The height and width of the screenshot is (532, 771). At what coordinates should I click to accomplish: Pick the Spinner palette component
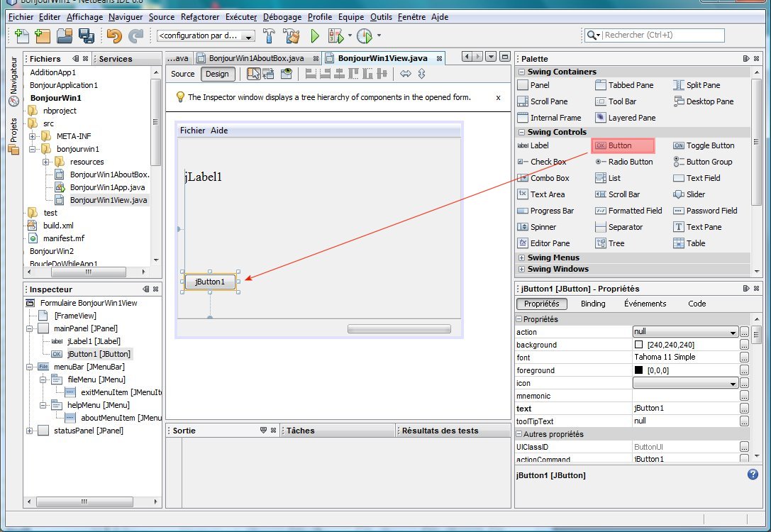point(537,227)
